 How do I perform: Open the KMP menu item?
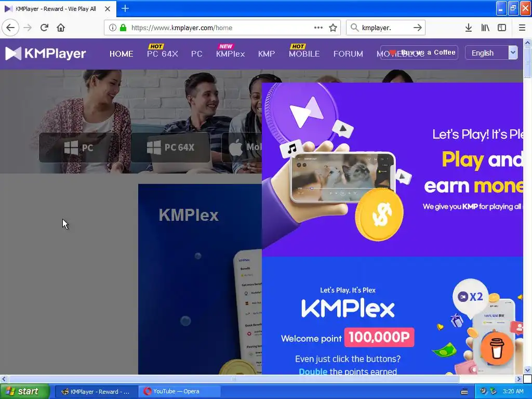tap(267, 54)
